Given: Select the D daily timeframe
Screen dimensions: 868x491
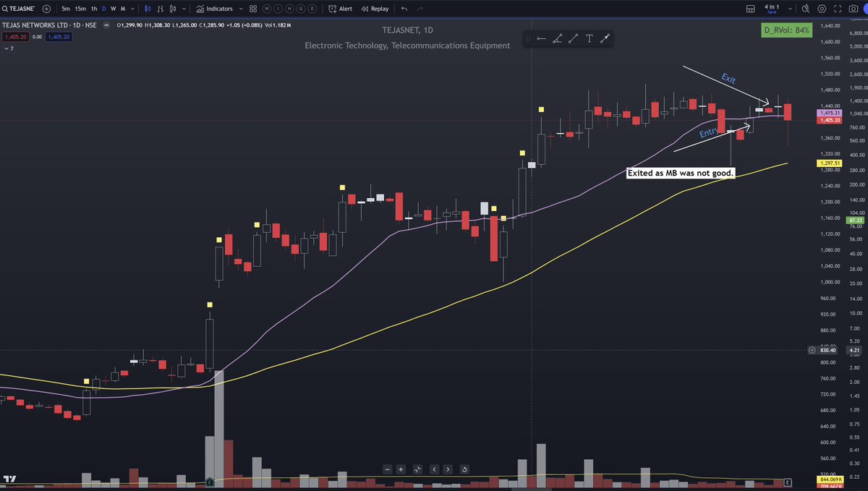Looking at the screenshot, I should [x=103, y=9].
